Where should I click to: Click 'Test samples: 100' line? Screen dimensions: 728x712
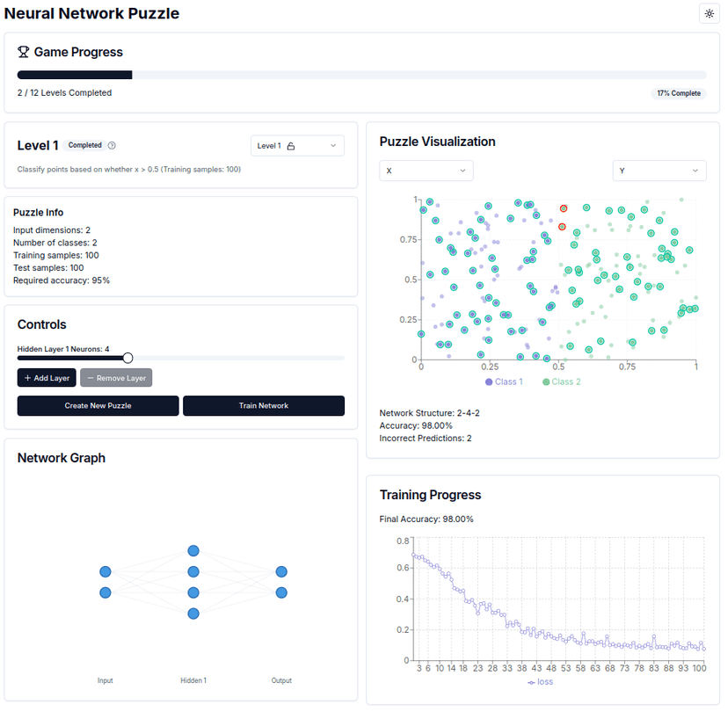click(x=48, y=268)
